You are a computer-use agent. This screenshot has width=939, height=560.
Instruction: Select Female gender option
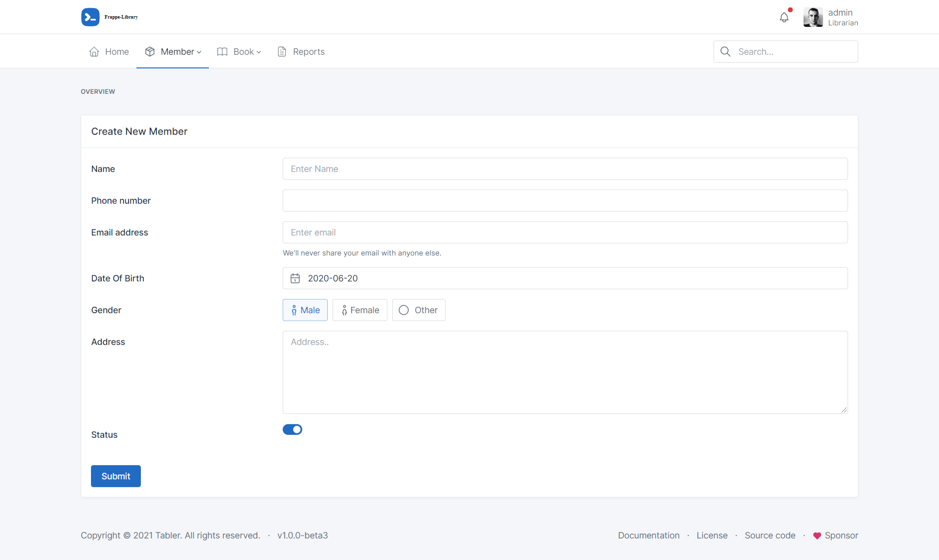(x=360, y=310)
